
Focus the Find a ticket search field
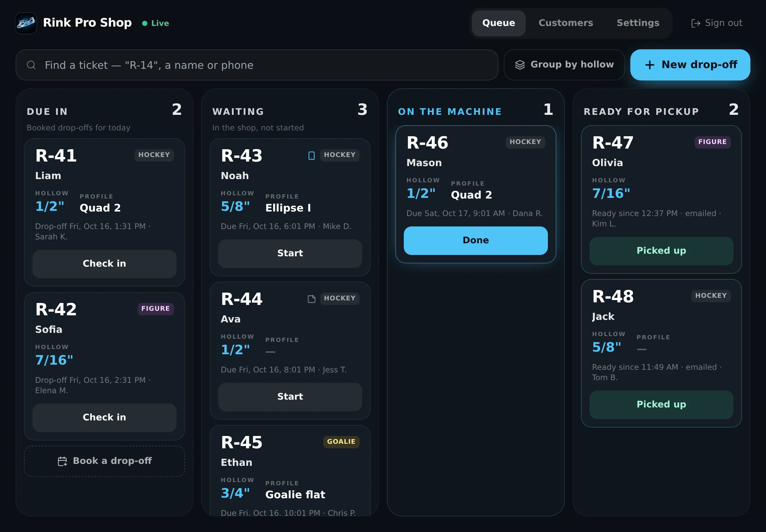(x=257, y=65)
